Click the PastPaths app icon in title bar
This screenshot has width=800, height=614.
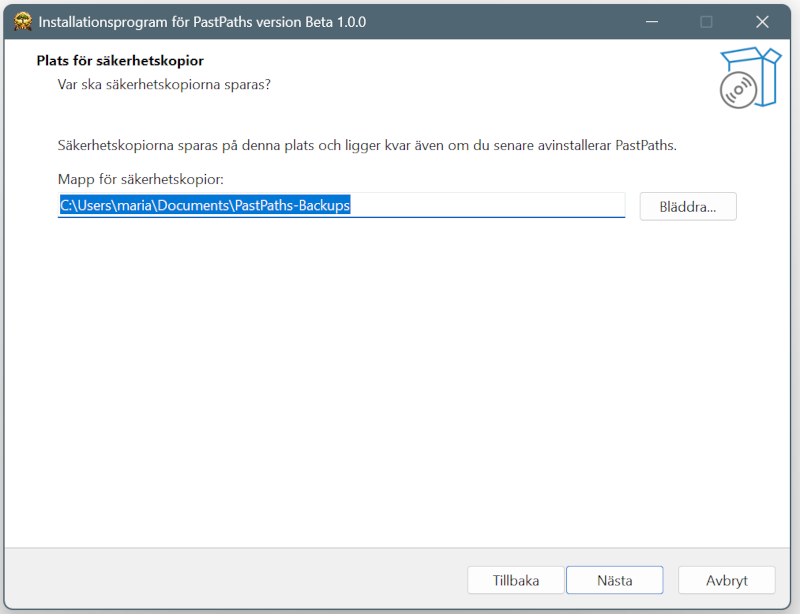tap(22, 22)
